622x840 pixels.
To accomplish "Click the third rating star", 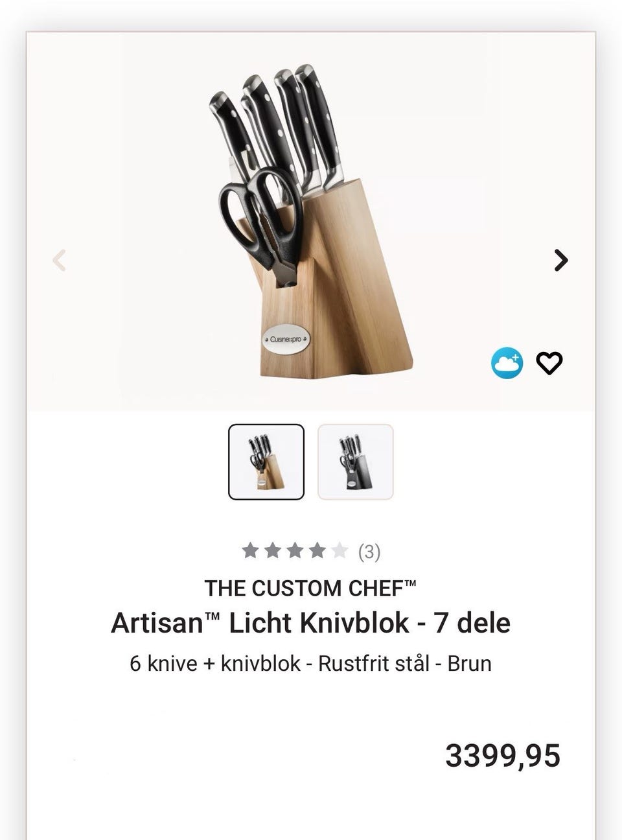I will pos(295,552).
